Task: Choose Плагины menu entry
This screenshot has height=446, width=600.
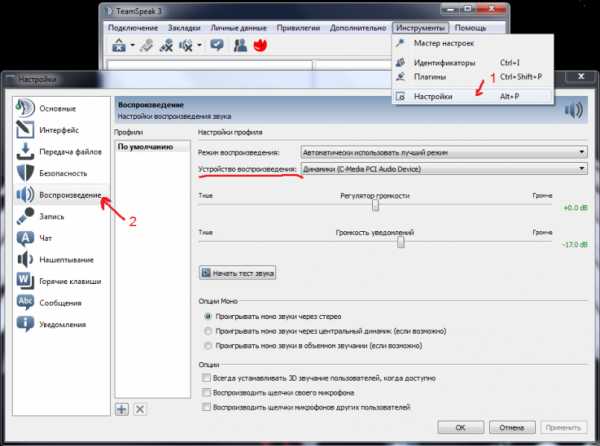Action: (473, 77)
